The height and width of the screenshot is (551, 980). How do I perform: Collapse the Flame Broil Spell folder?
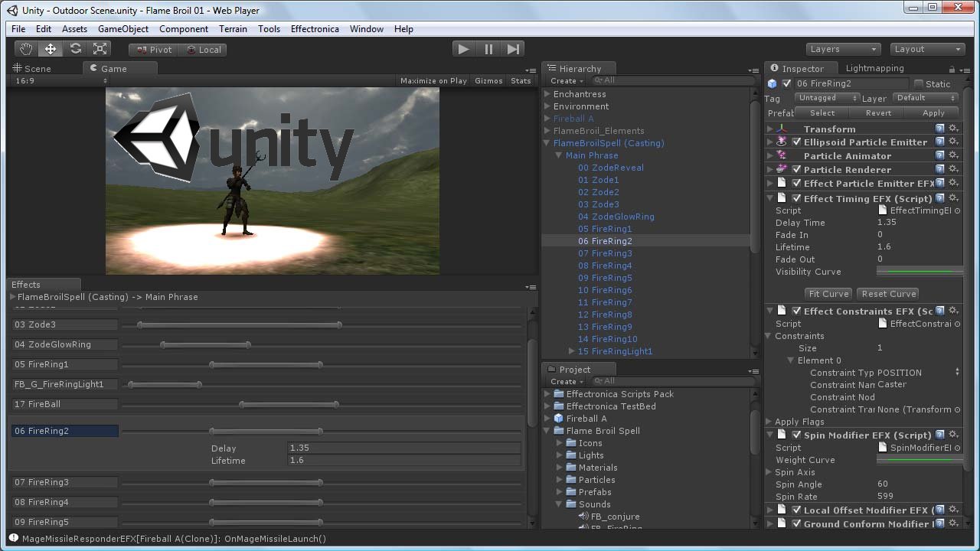[547, 431]
